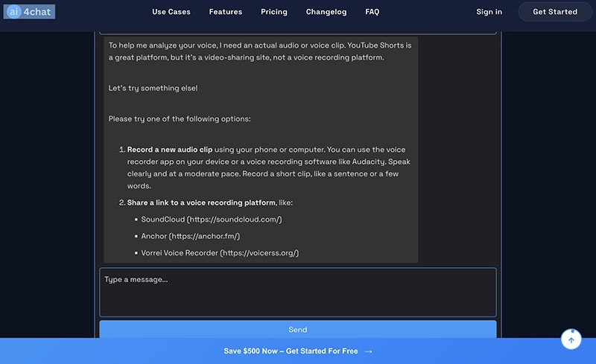Click 'Save $500 Now – Get Started For Free'
Viewport: 596px width, 364px height.
(x=291, y=351)
